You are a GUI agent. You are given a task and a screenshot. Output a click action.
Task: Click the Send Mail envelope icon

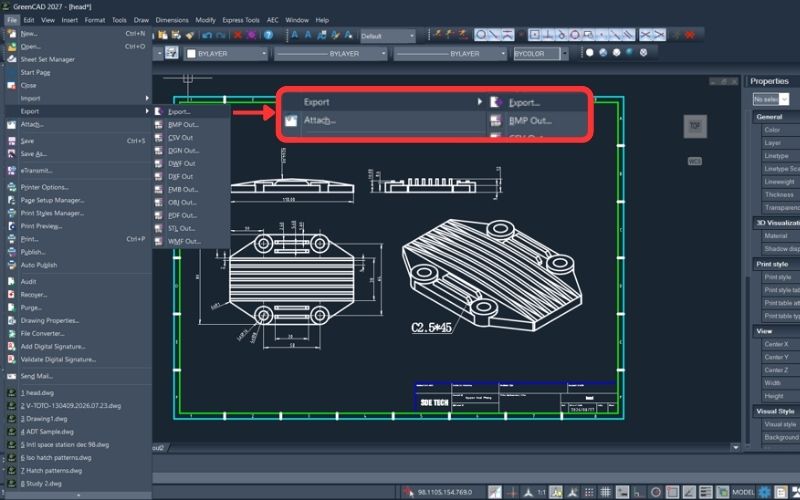pos(11,376)
